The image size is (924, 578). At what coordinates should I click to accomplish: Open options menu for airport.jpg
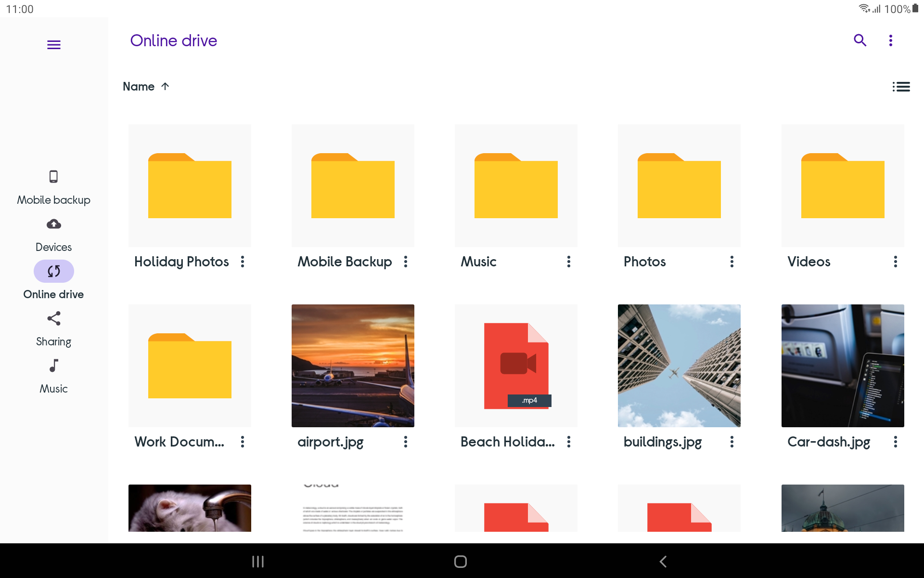(405, 442)
